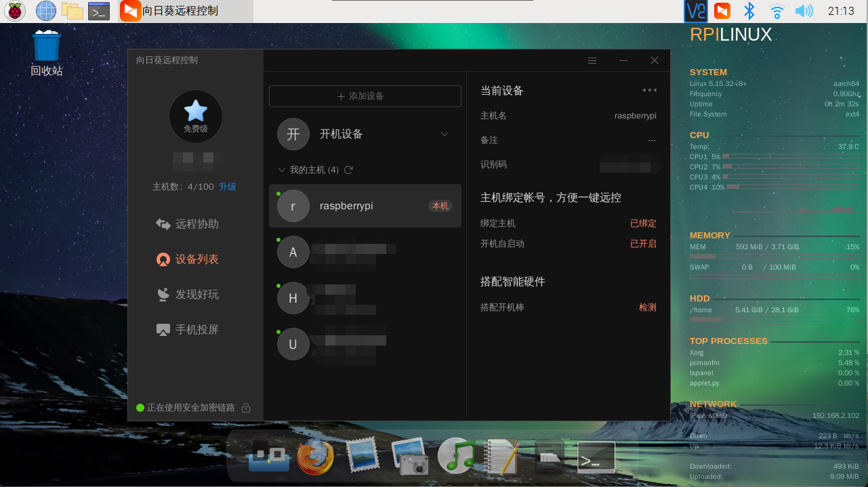Image resolution: width=868 pixels, height=487 pixels.
Task: Click the star membership level avatar
Action: 195,117
